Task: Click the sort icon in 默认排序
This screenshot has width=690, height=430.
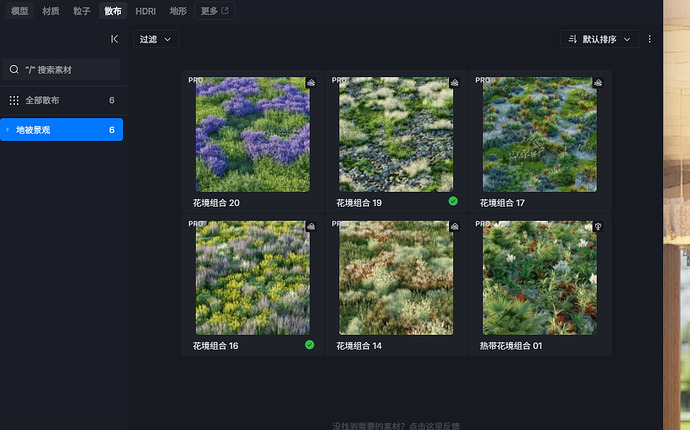Action: [x=572, y=39]
